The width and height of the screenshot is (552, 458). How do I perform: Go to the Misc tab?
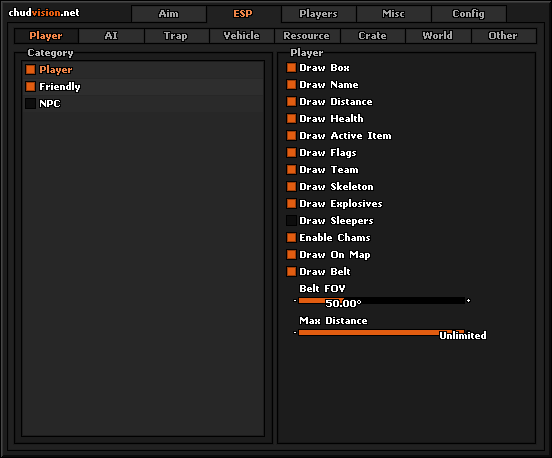393,14
